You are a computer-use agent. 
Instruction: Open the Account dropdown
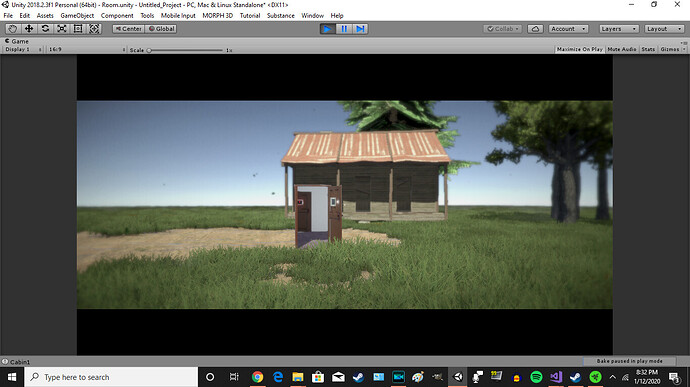[568, 29]
